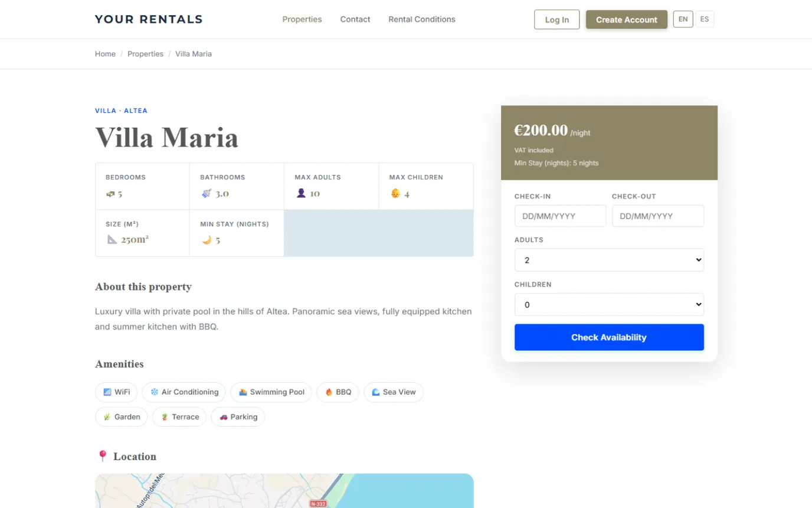
Task: Click the baby face icon under Max Children
Action: [395, 193]
